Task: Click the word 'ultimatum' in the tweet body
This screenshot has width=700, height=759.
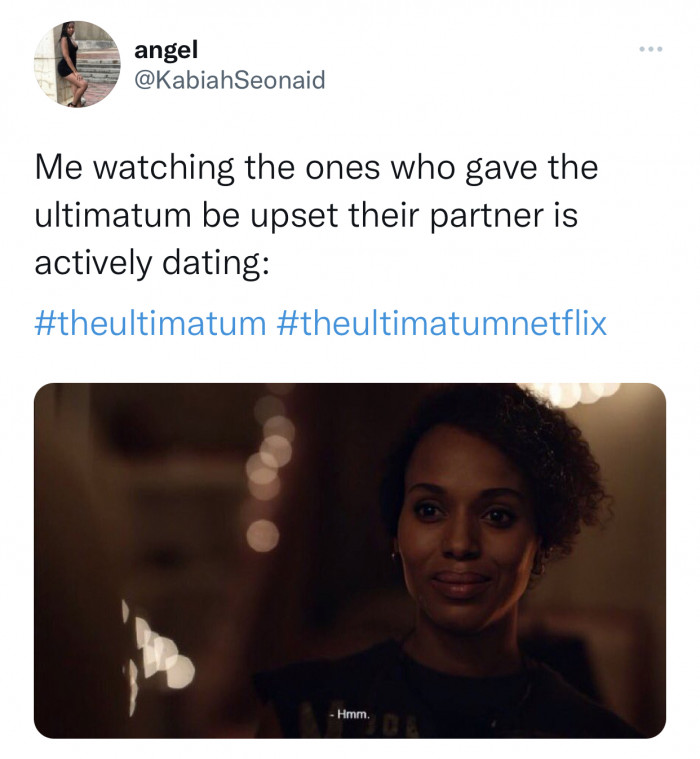Action: [113, 215]
